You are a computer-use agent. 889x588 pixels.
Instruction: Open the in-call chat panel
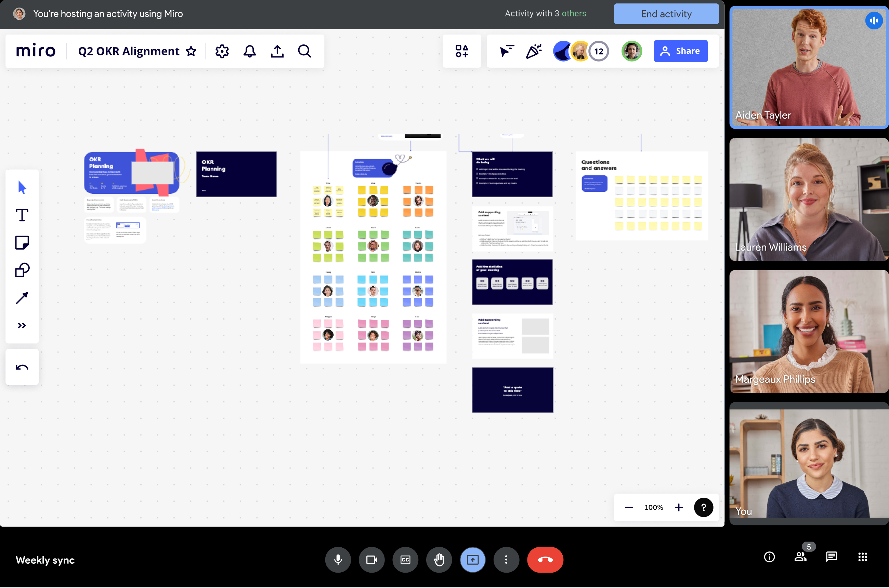tap(831, 557)
